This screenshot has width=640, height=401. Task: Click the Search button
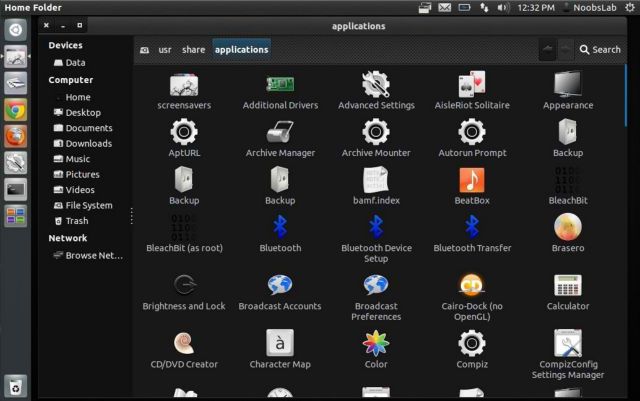point(600,50)
